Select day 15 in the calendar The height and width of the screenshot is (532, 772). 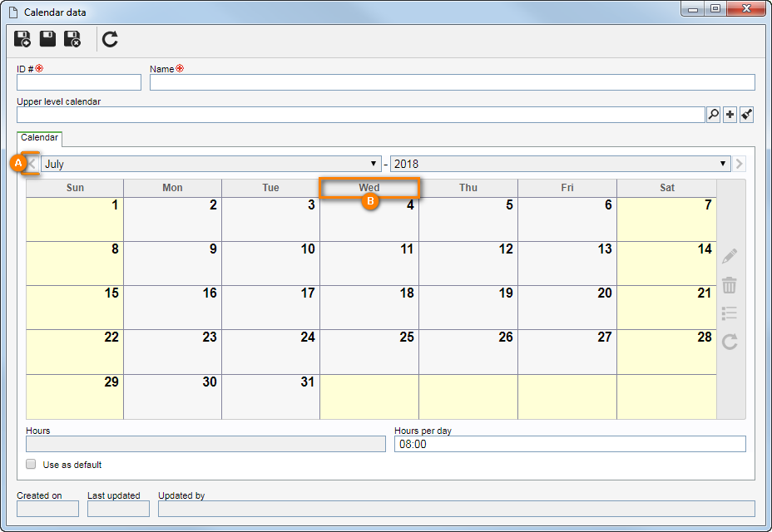75,308
